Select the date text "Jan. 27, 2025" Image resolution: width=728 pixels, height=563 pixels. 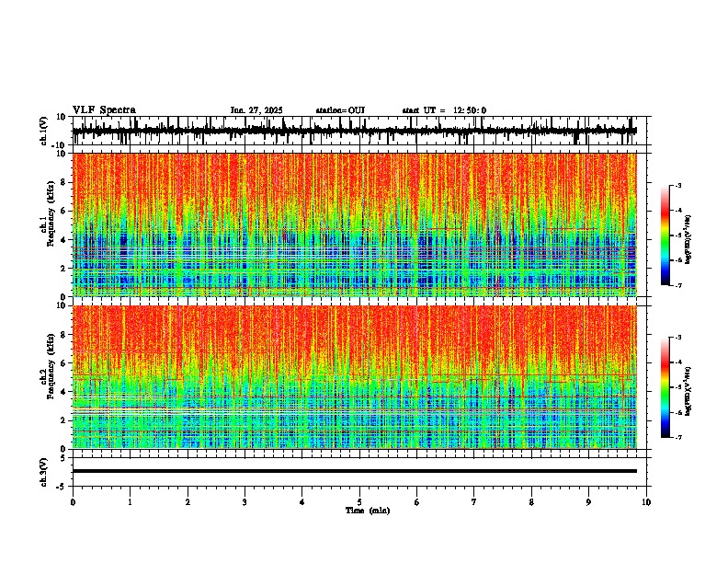(256, 110)
